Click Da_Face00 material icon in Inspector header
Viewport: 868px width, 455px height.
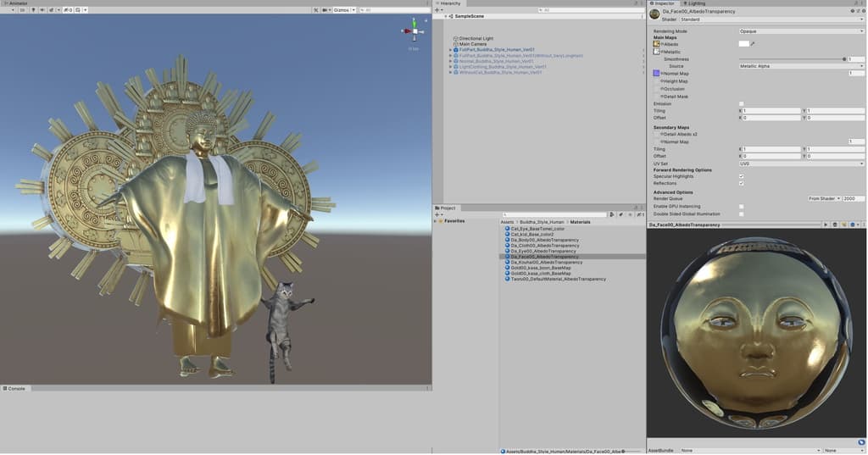point(654,14)
